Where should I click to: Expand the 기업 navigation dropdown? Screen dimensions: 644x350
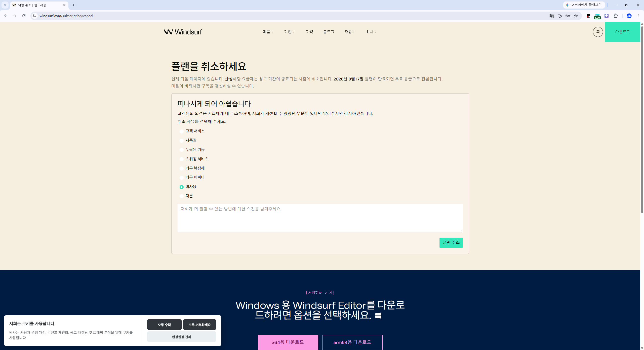(x=289, y=32)
